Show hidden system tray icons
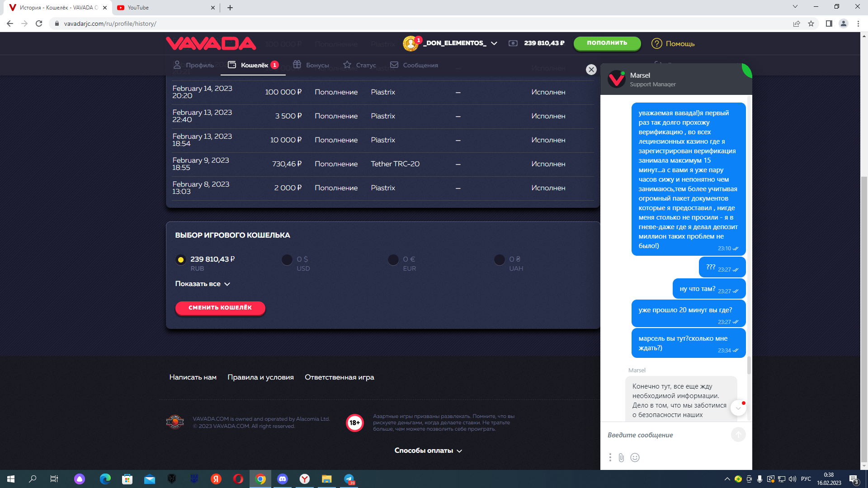868x488 pixels. pos(727,479)
